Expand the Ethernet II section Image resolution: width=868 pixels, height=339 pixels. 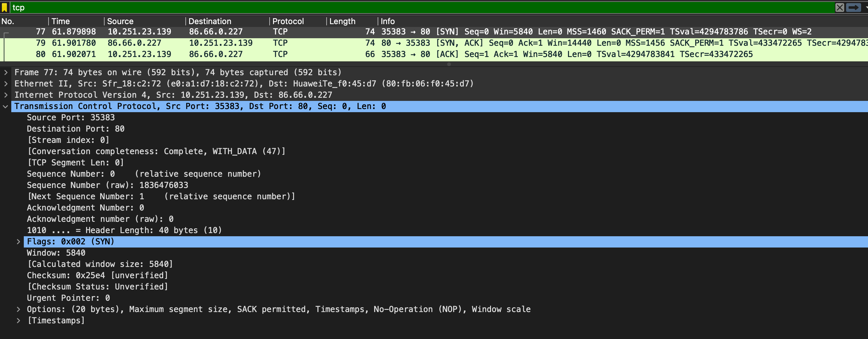[x=6, y=84]
